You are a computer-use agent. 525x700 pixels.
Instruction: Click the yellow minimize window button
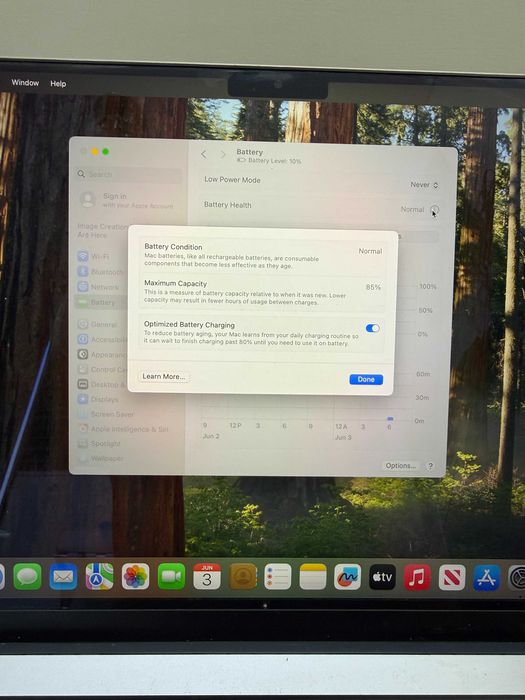(x=95, y=152)
